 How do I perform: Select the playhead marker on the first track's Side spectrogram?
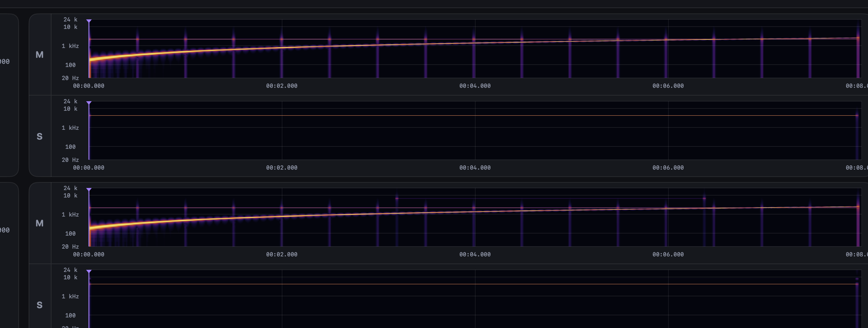89,103
